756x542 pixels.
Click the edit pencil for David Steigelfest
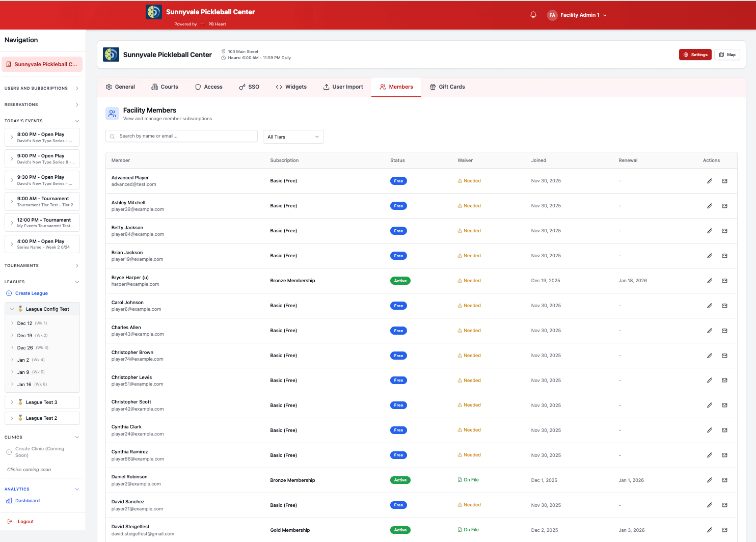pos(710,530)
